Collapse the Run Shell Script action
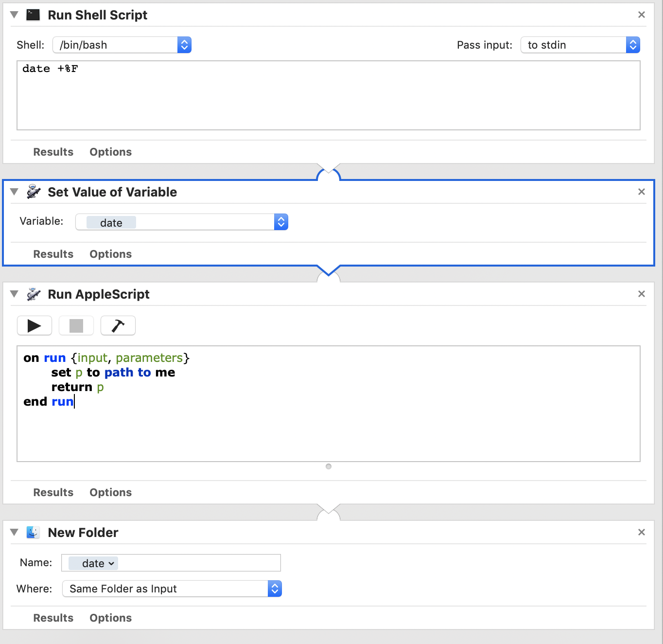Screen dimensions: 663x644 [x=14, y=15]
